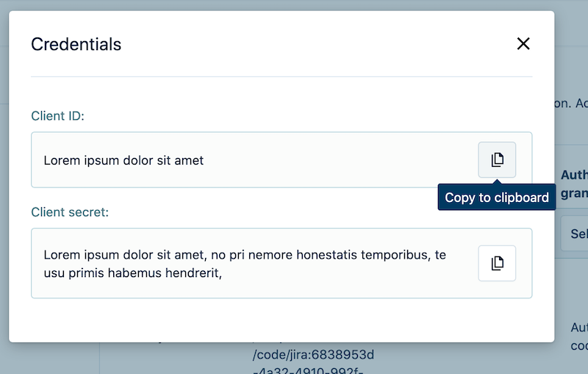This screenshot has width=588, height=374.
Task: Click the '-4a32-4910-992f-' text at bottom
Action: pos(308,370)
